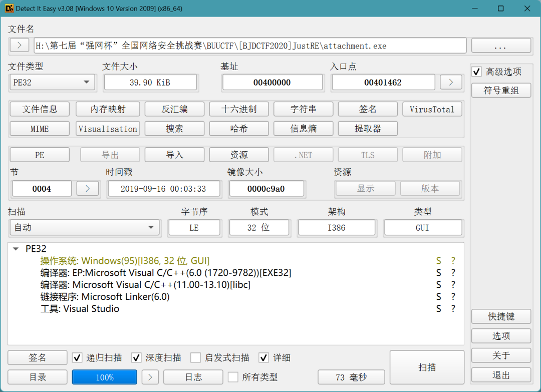Click the arrow button next to 100% progress
The image size is (541, 392).
pos(150,377)
